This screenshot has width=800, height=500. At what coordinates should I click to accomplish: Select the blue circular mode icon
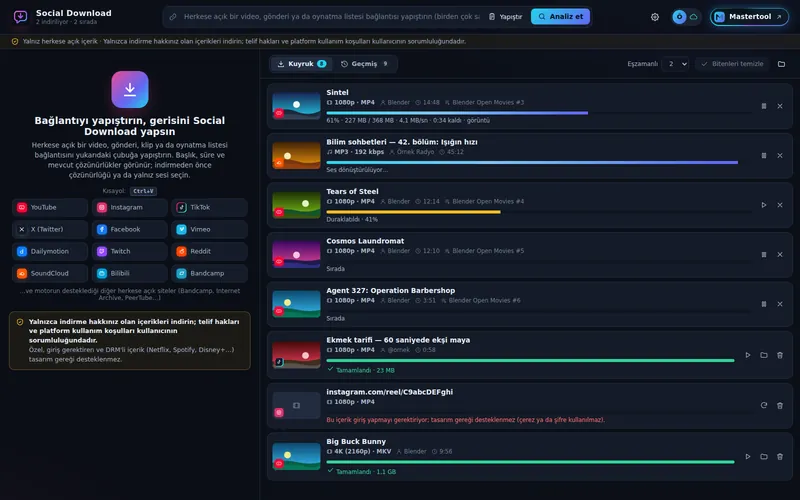[x=679, y=17]
